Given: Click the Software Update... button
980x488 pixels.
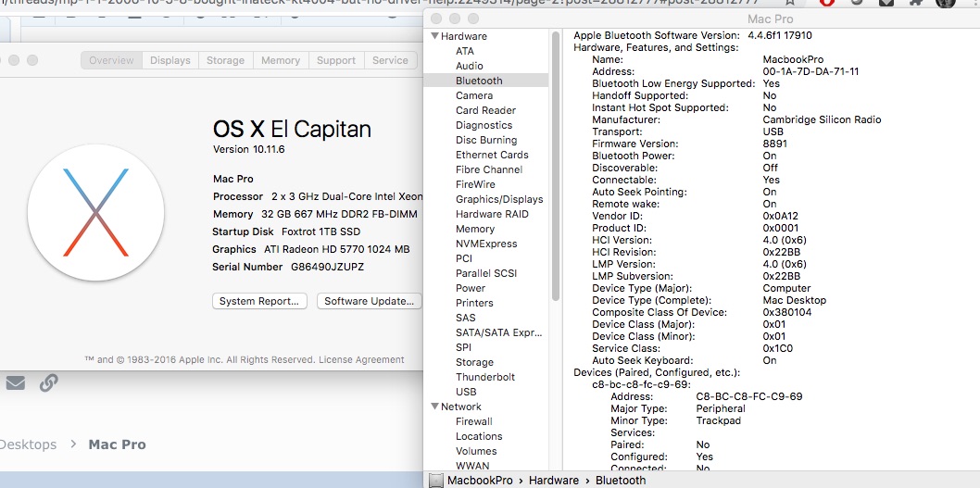Looking at the screenshot, I should (369, 301).
